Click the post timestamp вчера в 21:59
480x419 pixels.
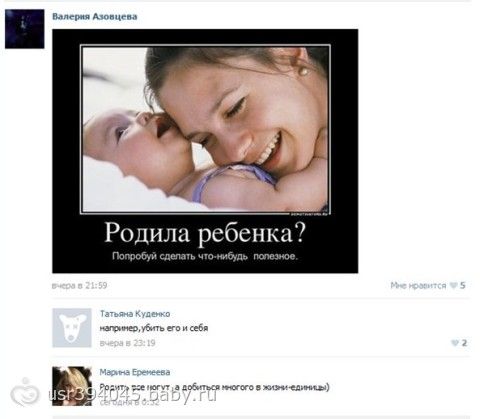[79, 286]
